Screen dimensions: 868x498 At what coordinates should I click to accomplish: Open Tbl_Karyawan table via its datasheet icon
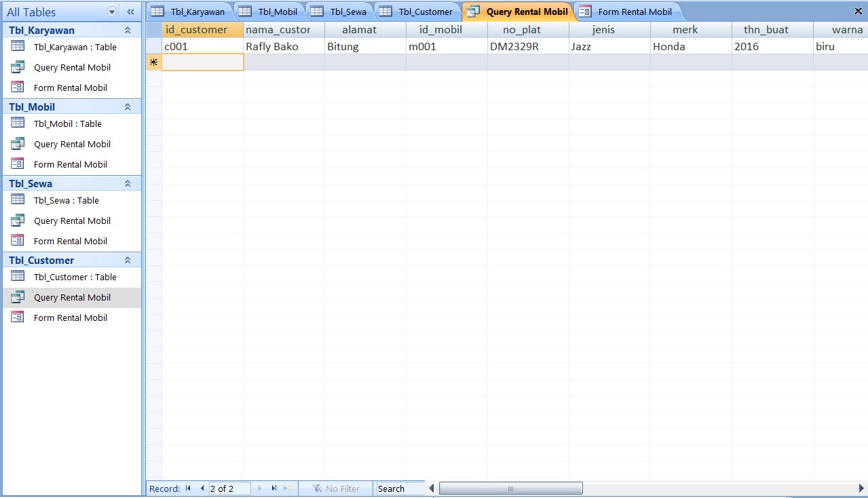tap(16, 47)
